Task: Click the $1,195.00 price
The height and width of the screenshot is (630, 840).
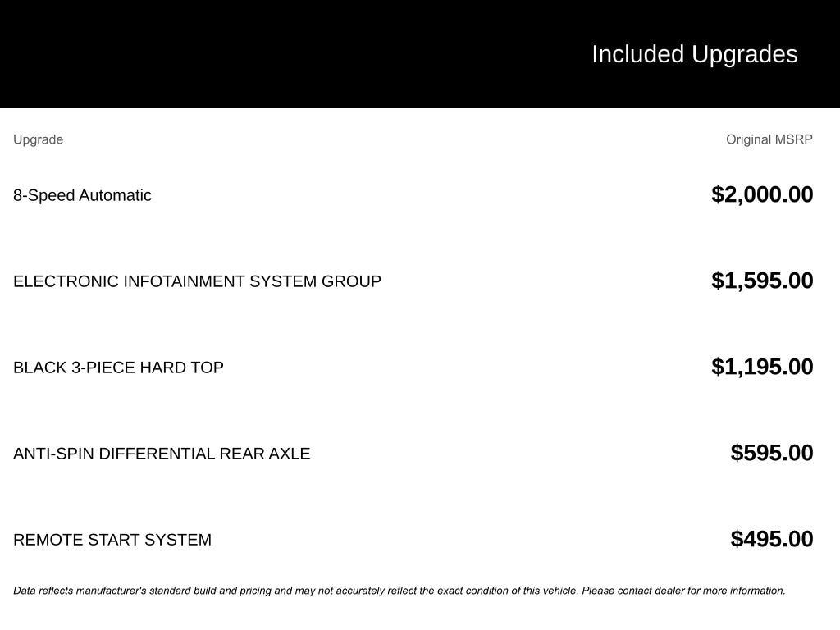Action: tap(762, 367)
